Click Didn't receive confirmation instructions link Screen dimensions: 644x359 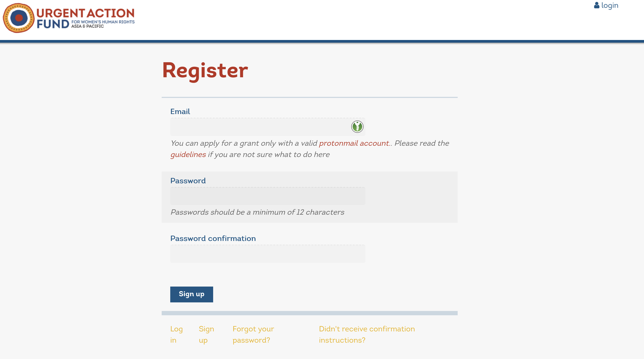point(367,334)
